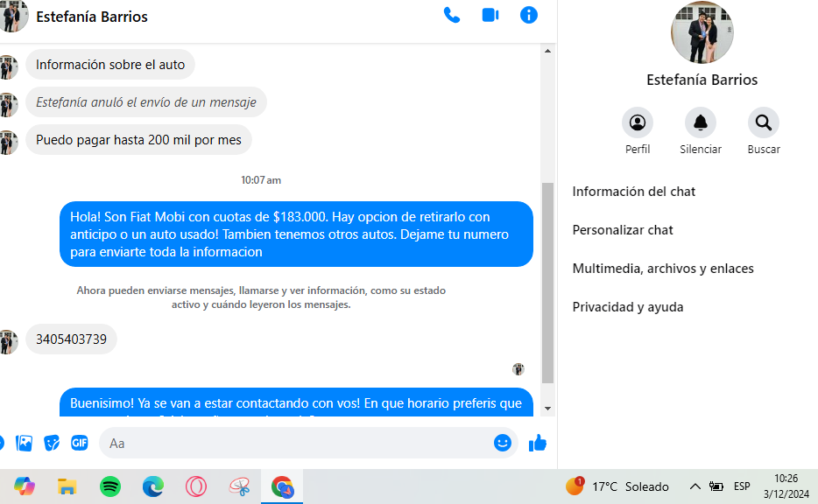Click the Estefanía Barrios name in chat header
818x504 pixels.
(x=92, y=17)
